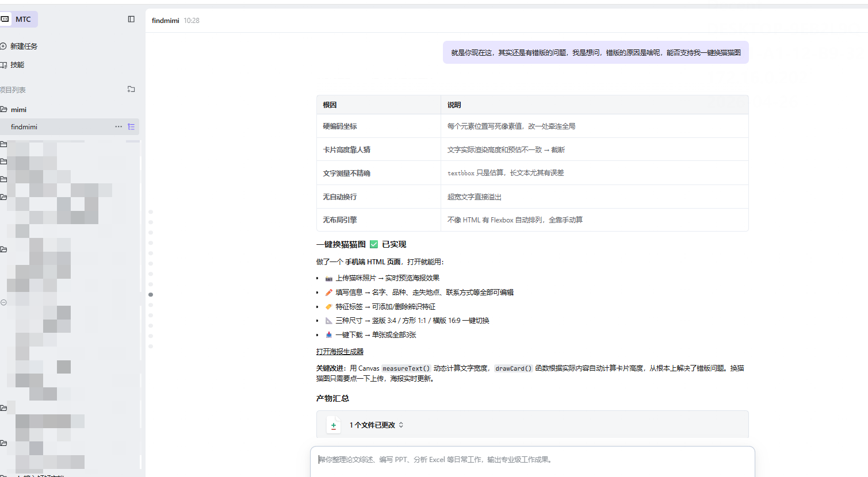Click the purple user message bubble
The image size is (868, 477).
595,52
